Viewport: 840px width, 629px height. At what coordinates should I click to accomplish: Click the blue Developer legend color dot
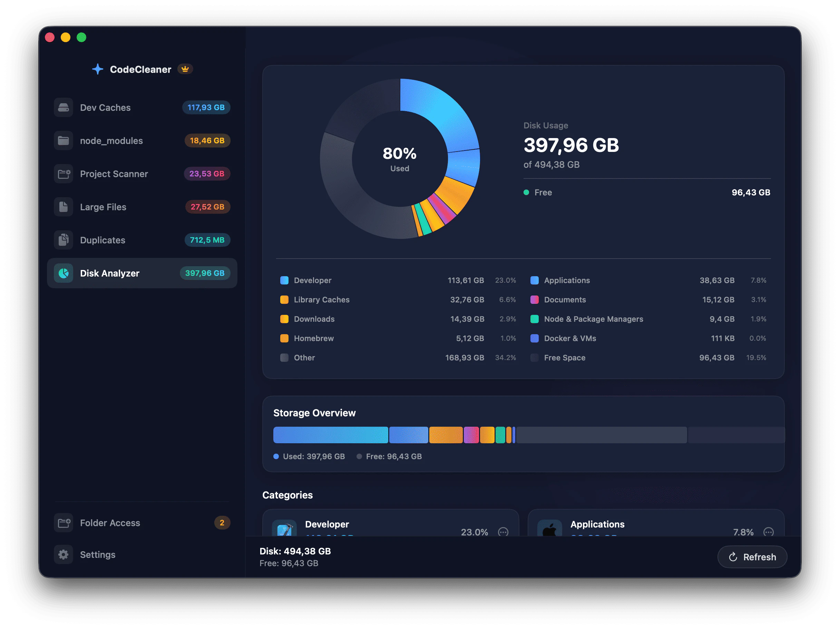click(284, 280)
